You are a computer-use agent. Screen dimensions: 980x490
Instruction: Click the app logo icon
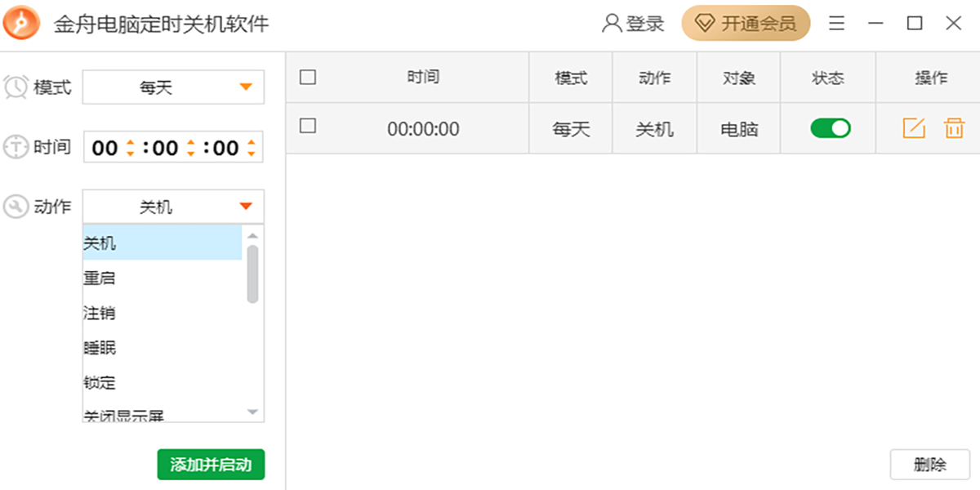[x=20, y=23]
